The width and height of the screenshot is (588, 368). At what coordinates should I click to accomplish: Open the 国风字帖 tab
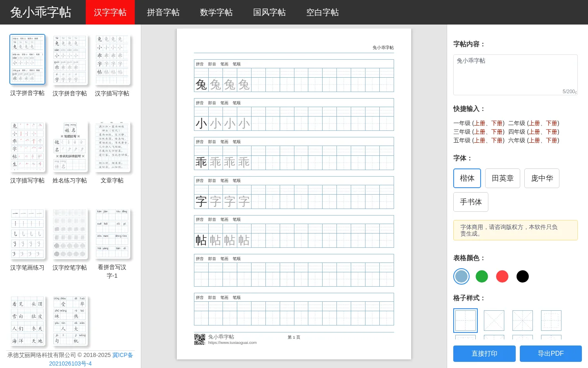click(x=269, y=12)
